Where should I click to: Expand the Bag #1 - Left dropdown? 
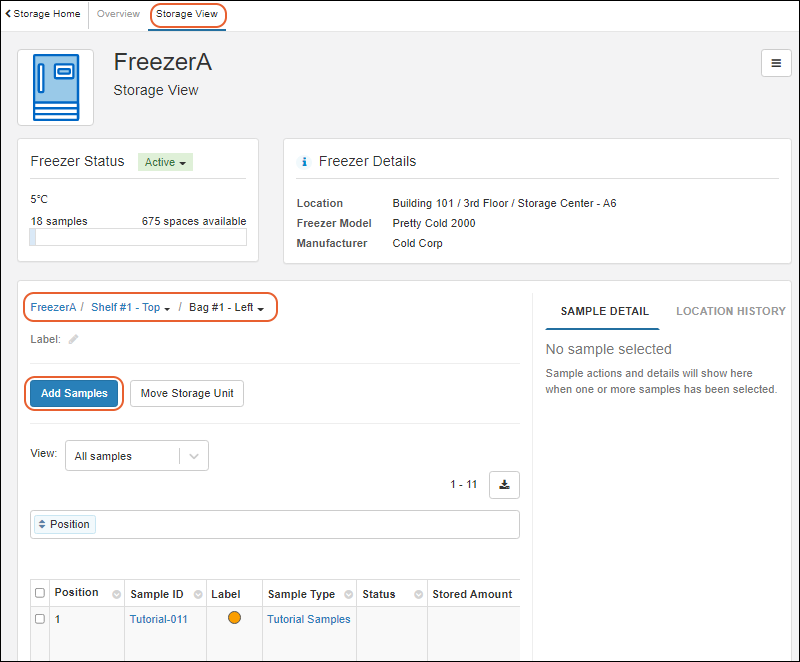(227, 307)
